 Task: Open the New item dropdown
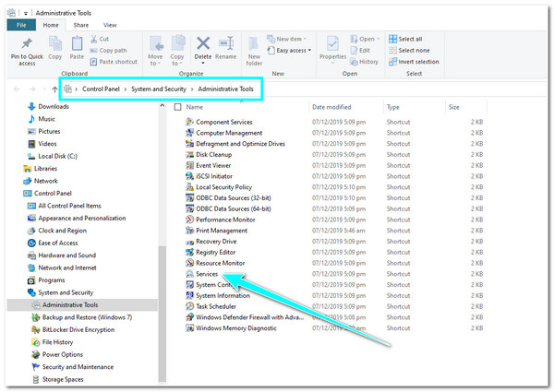pos(305,39)
